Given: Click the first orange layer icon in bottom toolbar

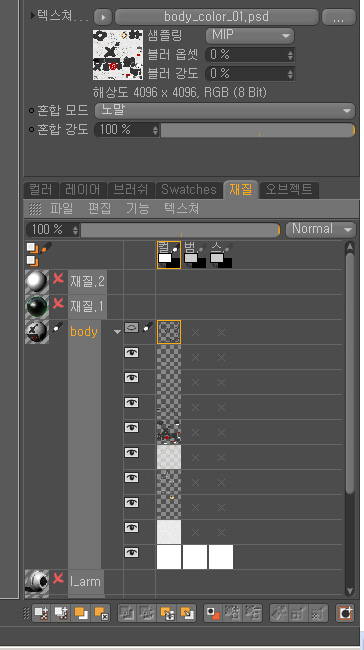Looking at the screenshot, I should [81, 613].
